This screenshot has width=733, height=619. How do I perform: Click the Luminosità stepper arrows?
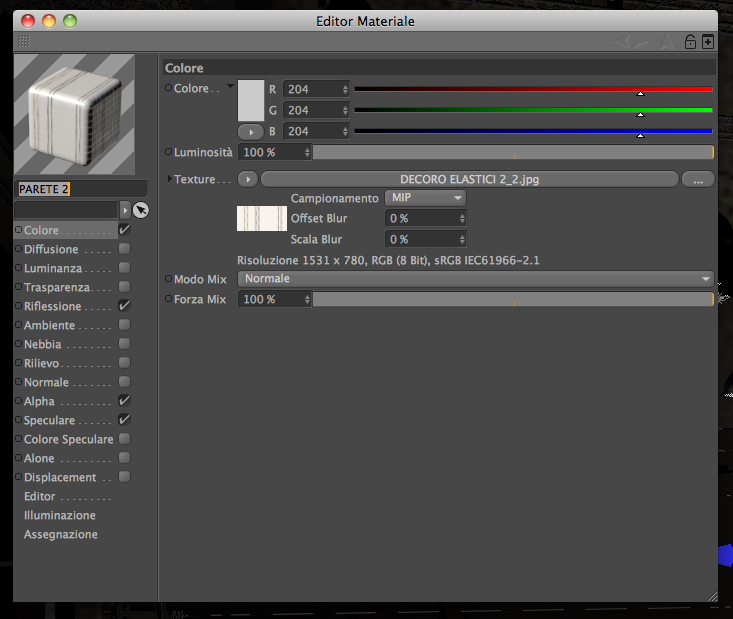307,152
